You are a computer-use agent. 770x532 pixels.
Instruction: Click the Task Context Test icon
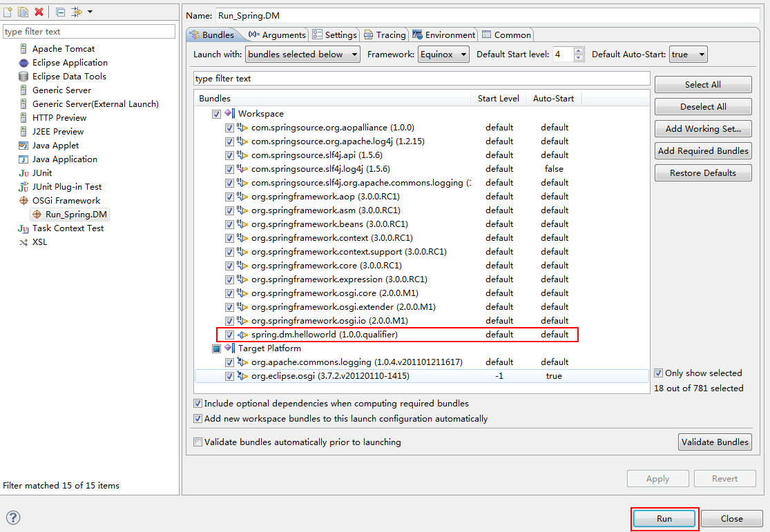(x=23, y=228)
